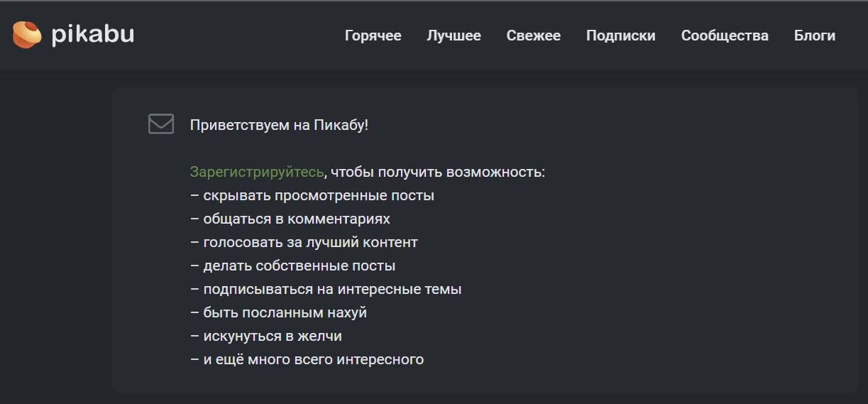The image size is (868, 404).
Task: Click the pikabu wordmark text
Action: tap(92, 34)
